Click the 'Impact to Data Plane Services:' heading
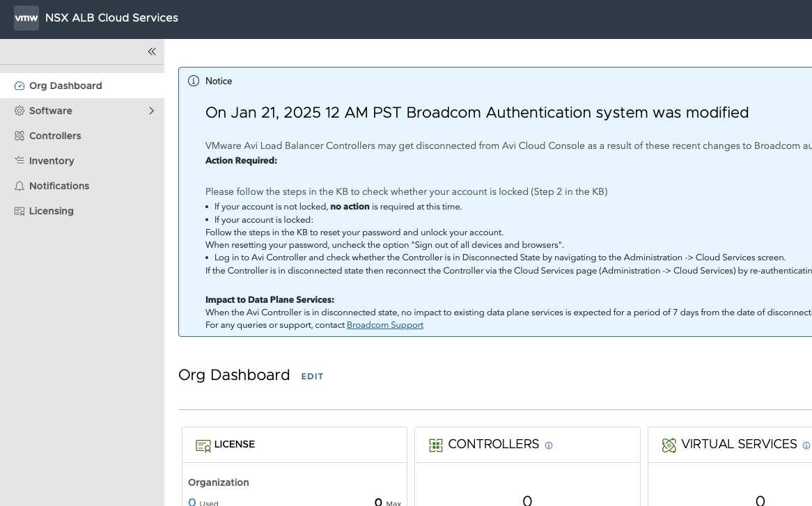Screen dimensions: 812x506 click(270, 299)
